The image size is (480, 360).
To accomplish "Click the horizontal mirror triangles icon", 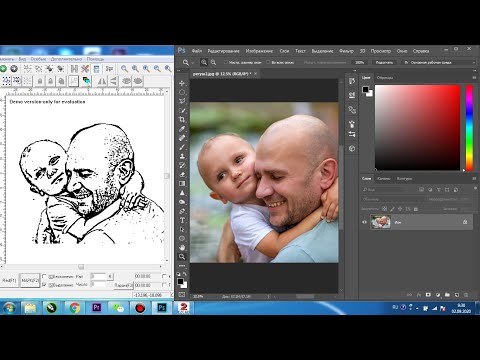I will pyautogui.click(x=102, y=81).
